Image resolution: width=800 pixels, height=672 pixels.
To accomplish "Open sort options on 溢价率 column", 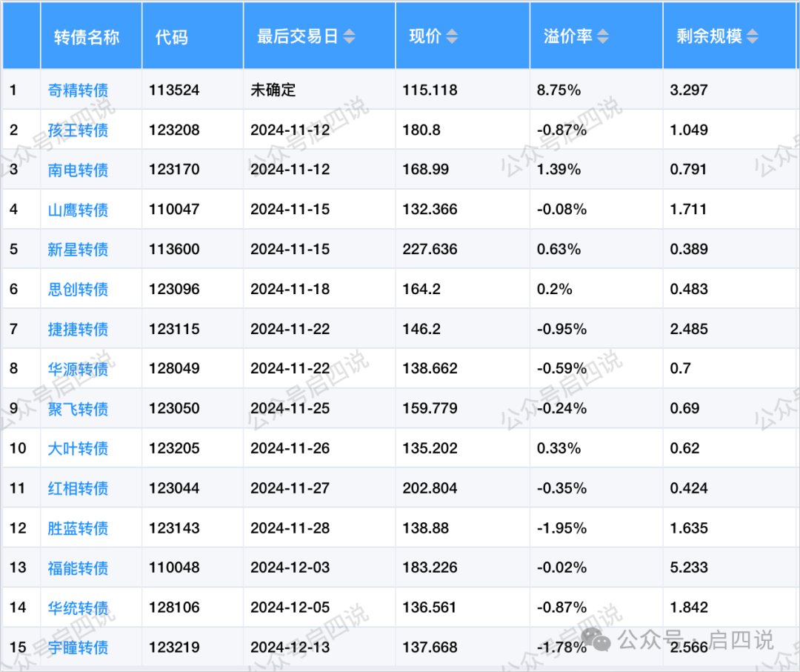I will [601, 35].
